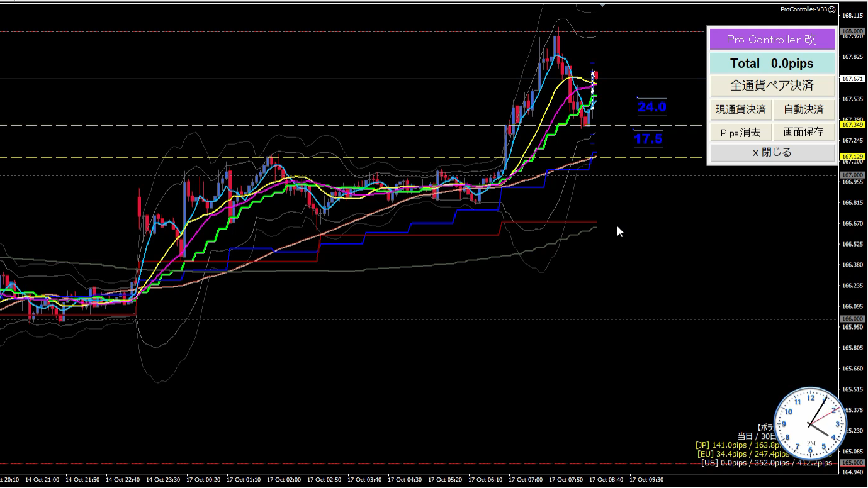Viewport: 868px width, 488px height.
Task: Click the 167.000 price level label
Action: [853, 175]
